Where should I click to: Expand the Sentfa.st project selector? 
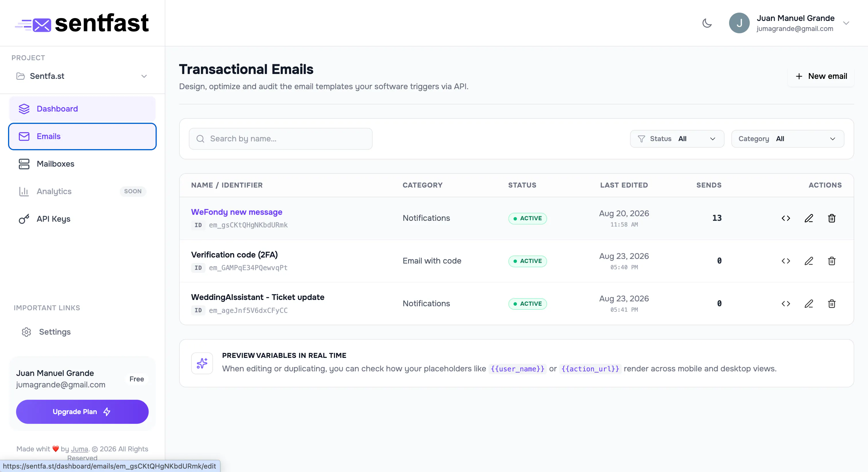point(82,76)
